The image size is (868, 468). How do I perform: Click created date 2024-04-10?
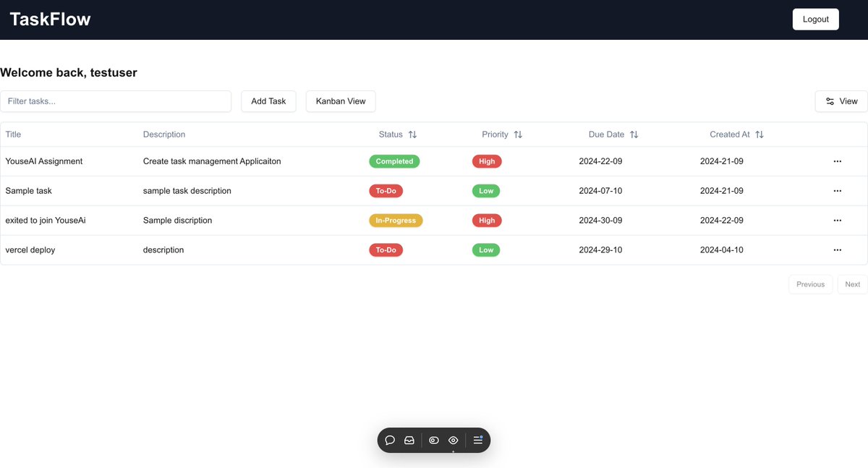[x=722, y=250]
